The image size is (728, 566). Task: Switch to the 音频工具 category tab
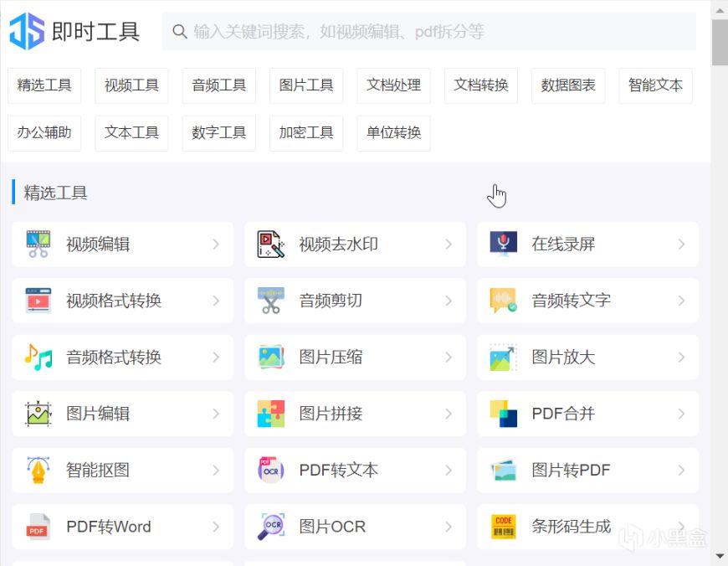[x=219, y=85]
